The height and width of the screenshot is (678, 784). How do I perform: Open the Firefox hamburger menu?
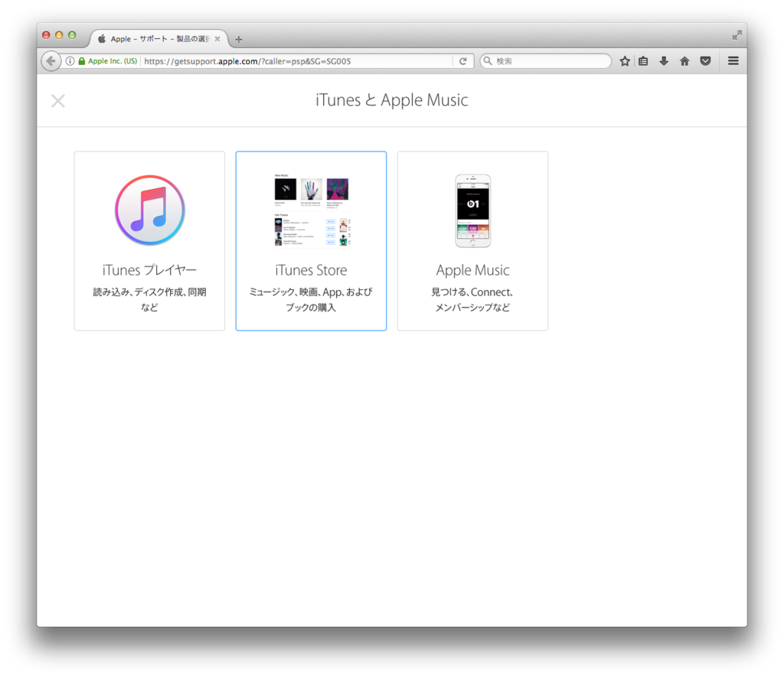(733, 61)
